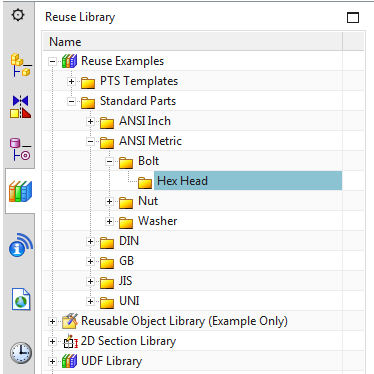This screenshot has width=374, height=374.
Task: Select the Nut entry
Action: [x=148, y=201]
